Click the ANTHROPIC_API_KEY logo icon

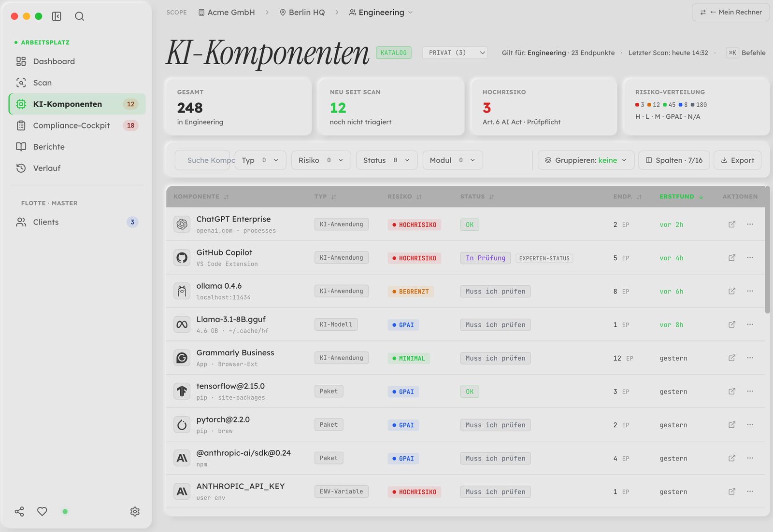coord(182,491)
